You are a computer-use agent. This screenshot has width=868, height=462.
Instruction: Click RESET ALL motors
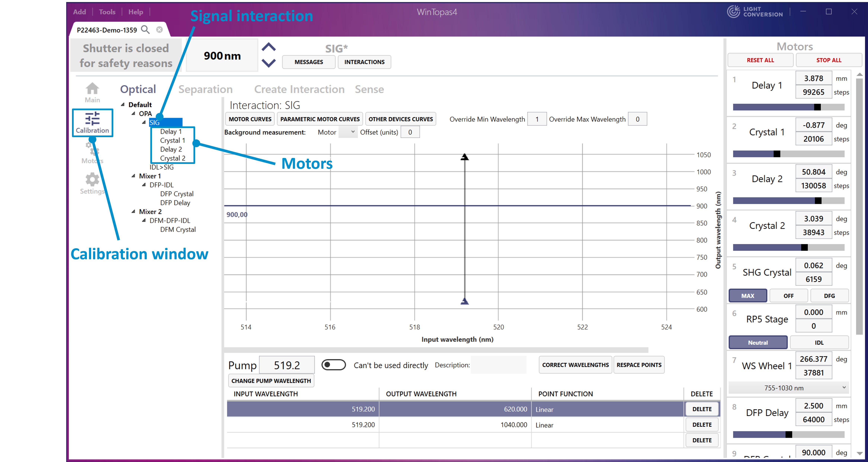[760, 60]
